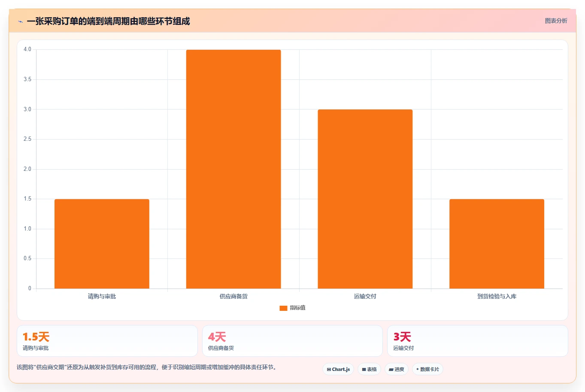Click the 指标值 legend label
This screenshot has height=392, width=585.
click(297, 308)
